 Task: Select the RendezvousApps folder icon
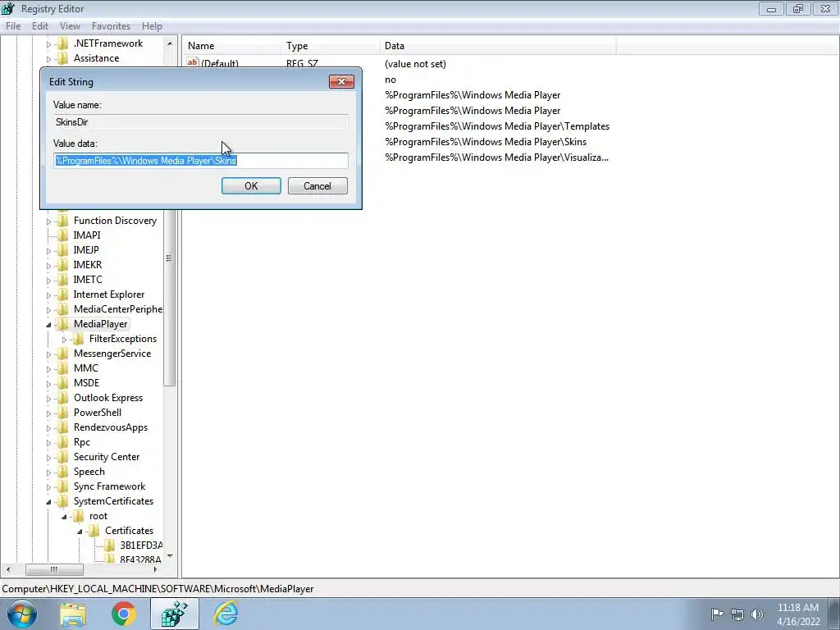coord(62,427)
